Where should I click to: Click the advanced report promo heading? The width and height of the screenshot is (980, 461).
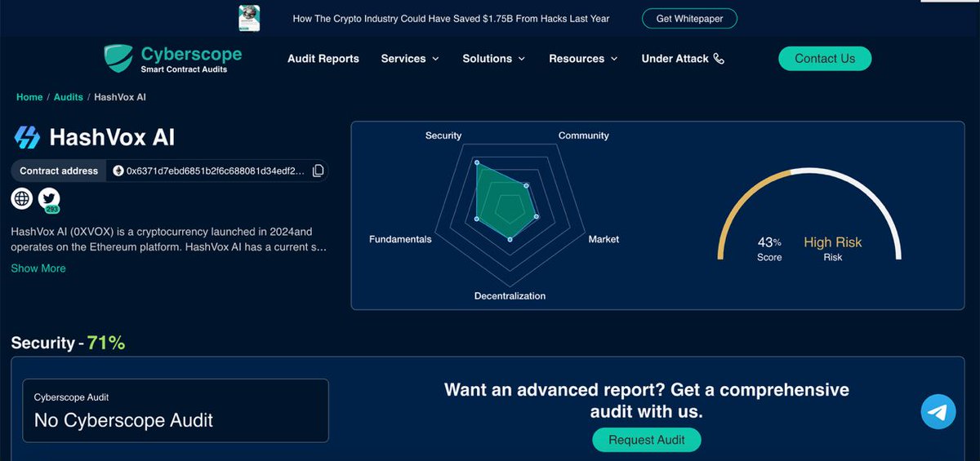click(x=647, y=400)
